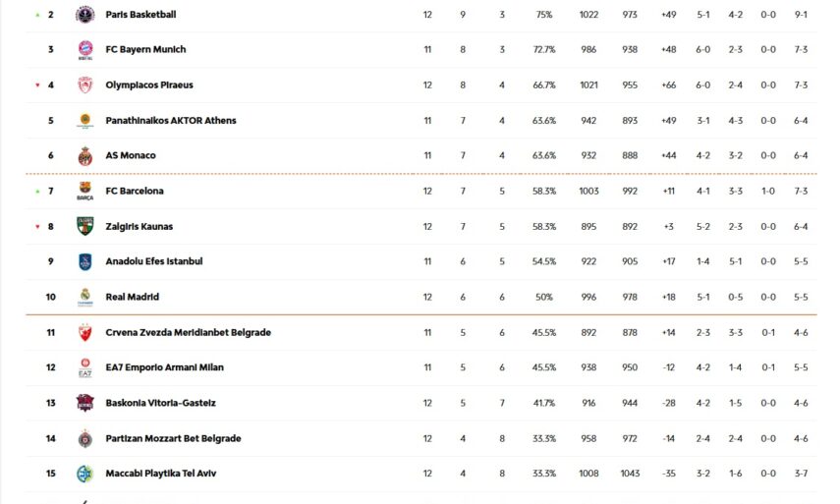The height and width of the screenshot is (504, 840).
Task: Open the Zalgiris Kaunas team link
Action: [139, 226]
